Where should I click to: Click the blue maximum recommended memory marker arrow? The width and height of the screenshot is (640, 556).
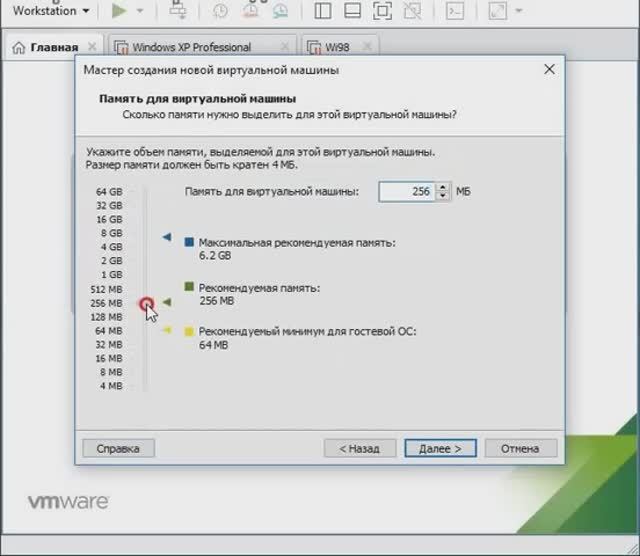click(167, 237)
